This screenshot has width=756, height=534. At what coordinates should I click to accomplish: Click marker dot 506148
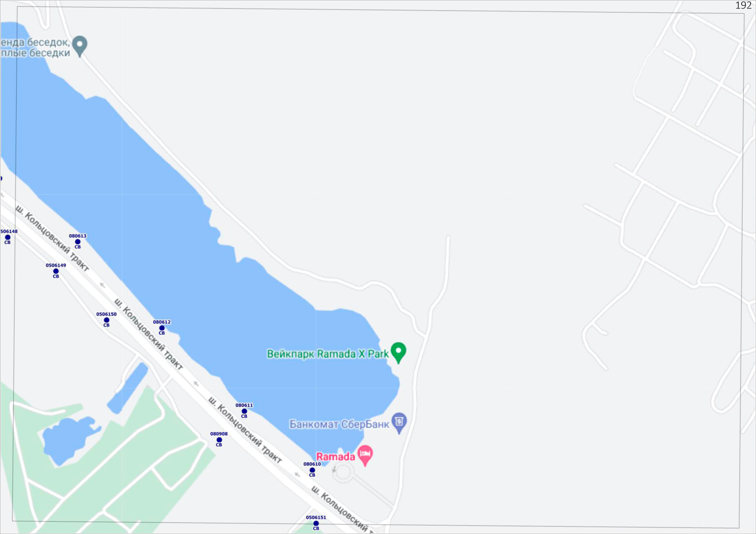[8, 238]
